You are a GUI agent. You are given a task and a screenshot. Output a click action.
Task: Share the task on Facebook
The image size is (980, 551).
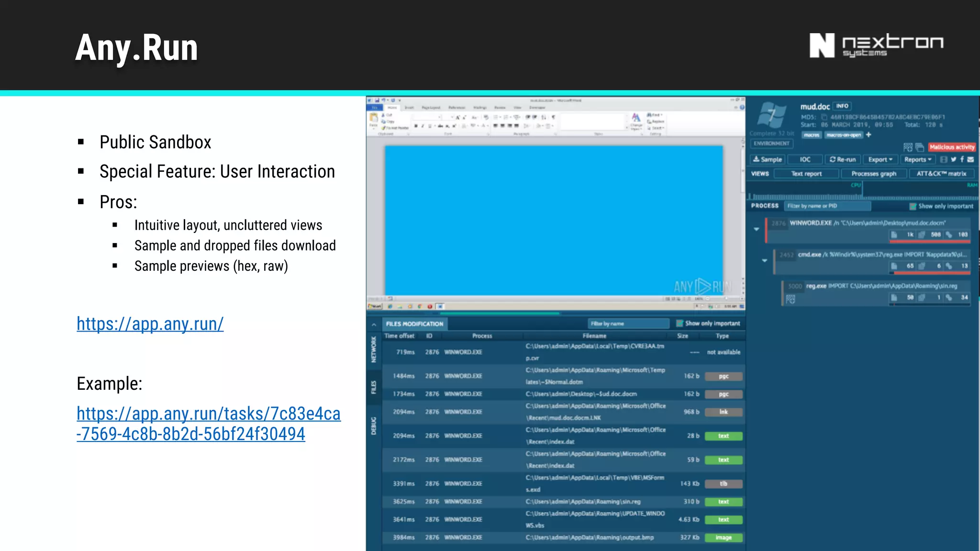pyautogui.click(x=962, y=160)
